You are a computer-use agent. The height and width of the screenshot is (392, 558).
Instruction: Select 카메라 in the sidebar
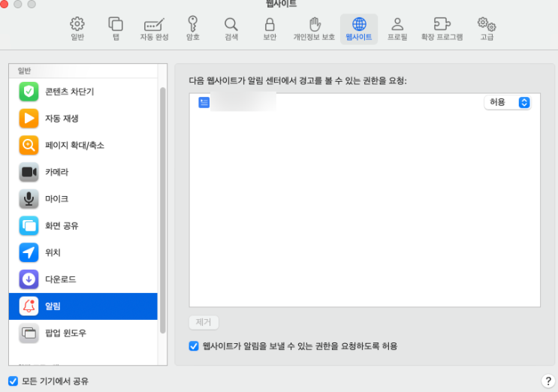tap(83, 172)
